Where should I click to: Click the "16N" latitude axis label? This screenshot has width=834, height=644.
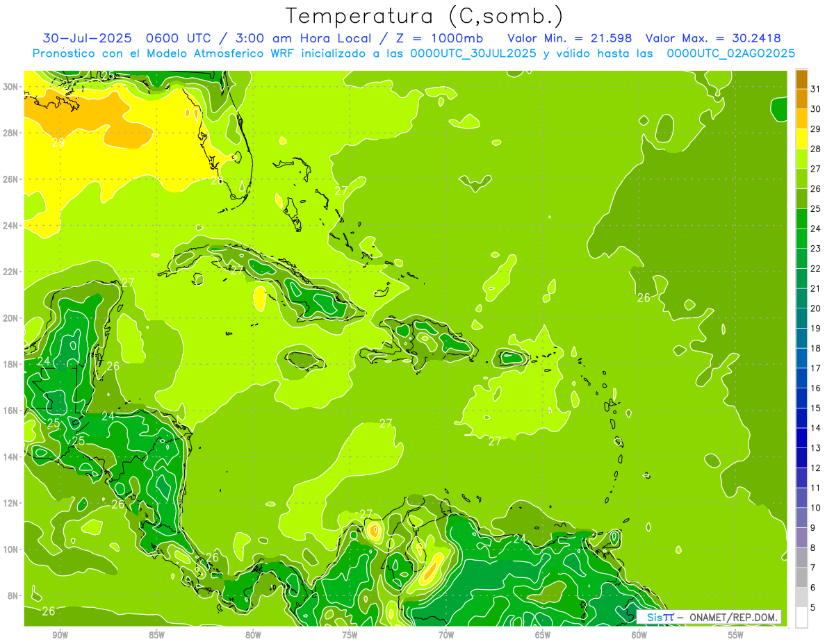[x=10, y=411]
